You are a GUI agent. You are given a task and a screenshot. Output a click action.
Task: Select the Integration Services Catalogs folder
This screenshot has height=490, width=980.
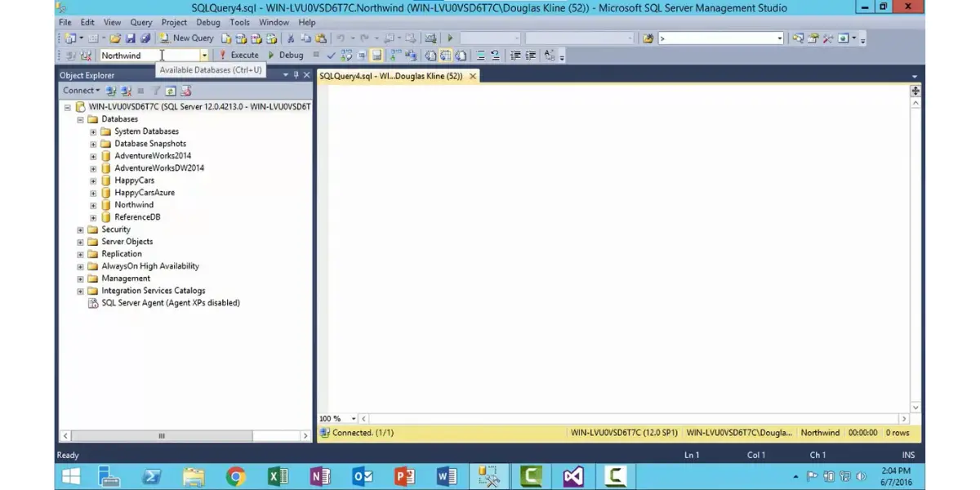click(x=154, y=291)
